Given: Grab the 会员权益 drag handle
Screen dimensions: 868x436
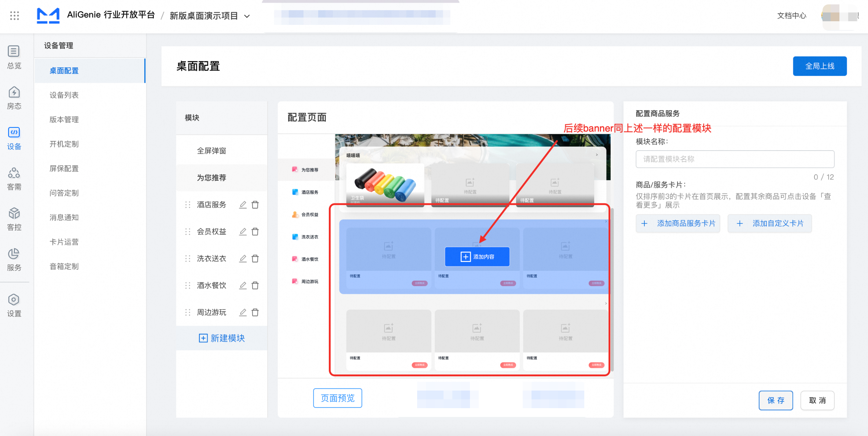Looking at the screenshot, I should (x=188, y=232).
